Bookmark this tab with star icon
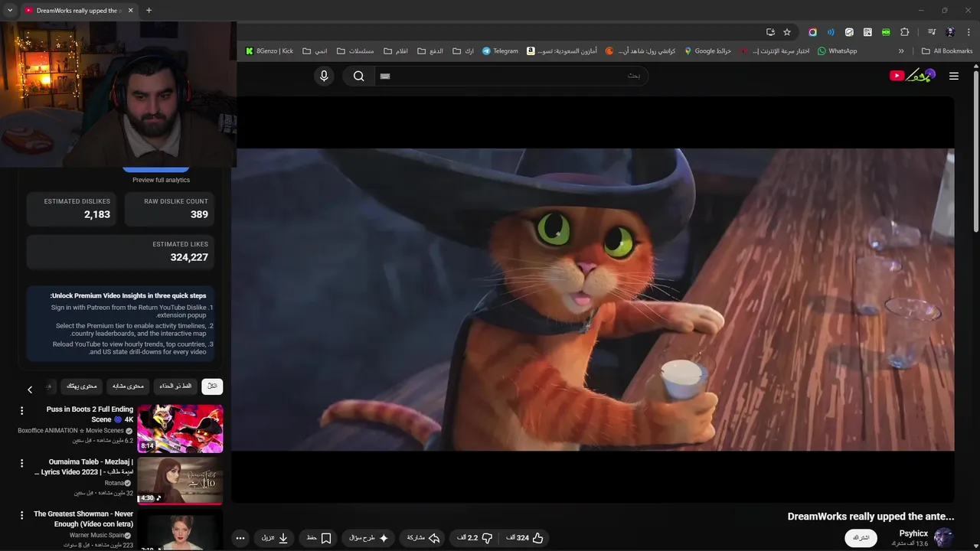This screenshot has width=980, height=551. point(787,32)
